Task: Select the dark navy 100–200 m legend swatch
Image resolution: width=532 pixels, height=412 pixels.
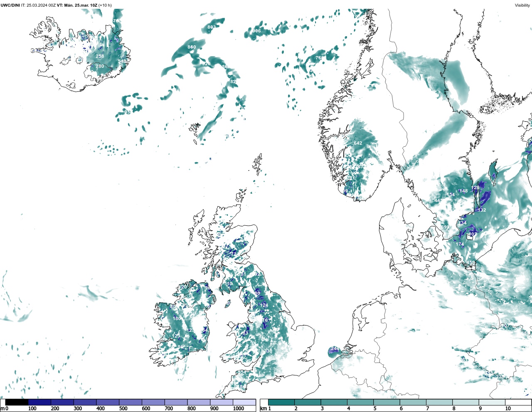Action: click(x=39, y=402)
